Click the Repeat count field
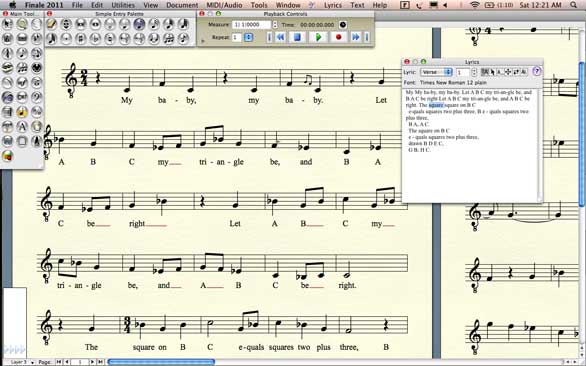 click(237, 37)
